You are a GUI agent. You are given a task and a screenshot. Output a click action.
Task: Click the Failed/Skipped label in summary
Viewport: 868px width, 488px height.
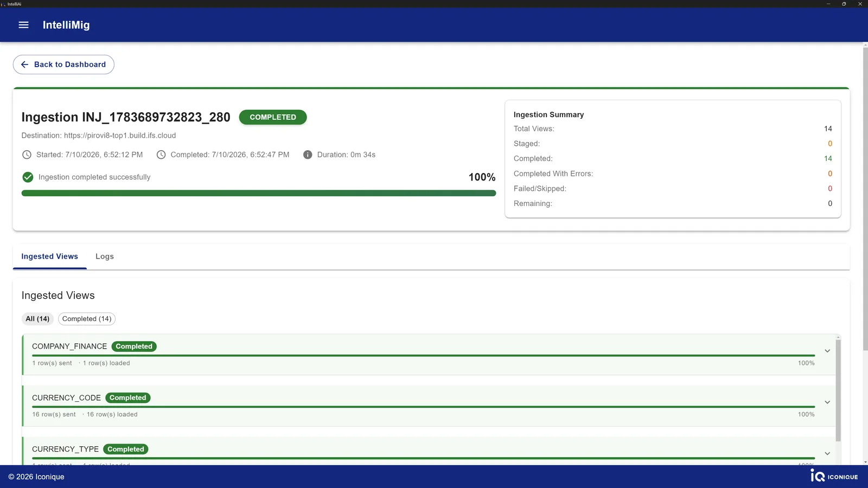(540, 189)
